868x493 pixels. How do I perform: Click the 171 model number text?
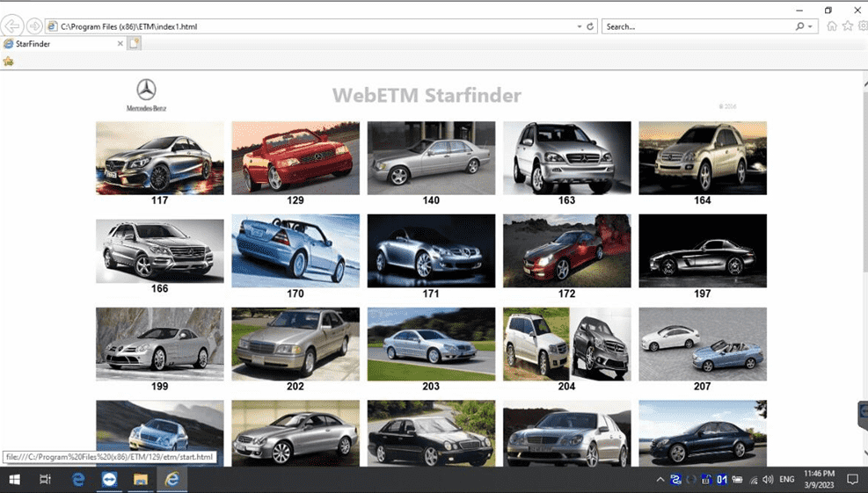click(431, 294)
